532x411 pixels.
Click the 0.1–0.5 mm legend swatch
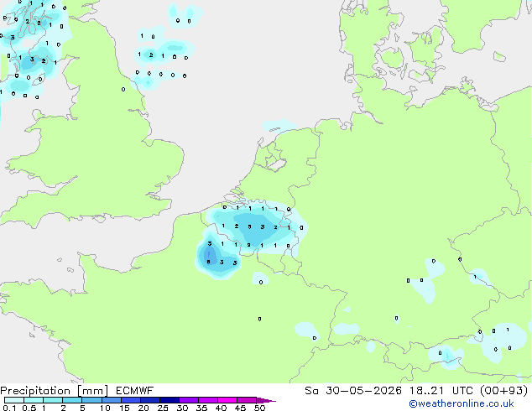point(14,400)
